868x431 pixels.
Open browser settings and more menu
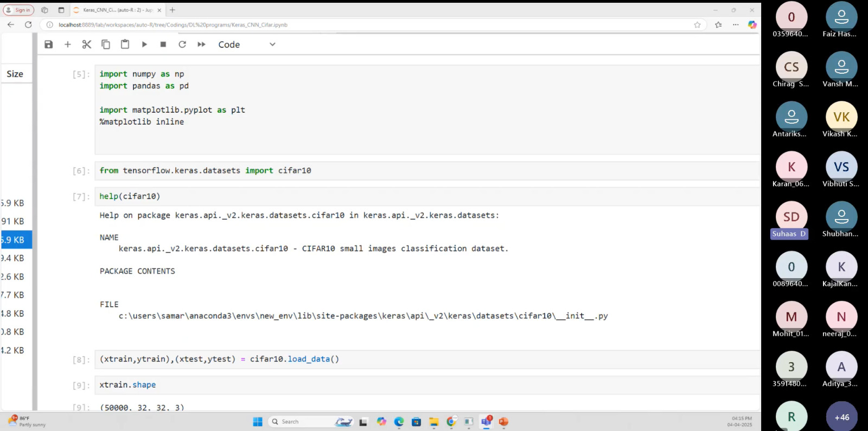[x=736, y=24]
